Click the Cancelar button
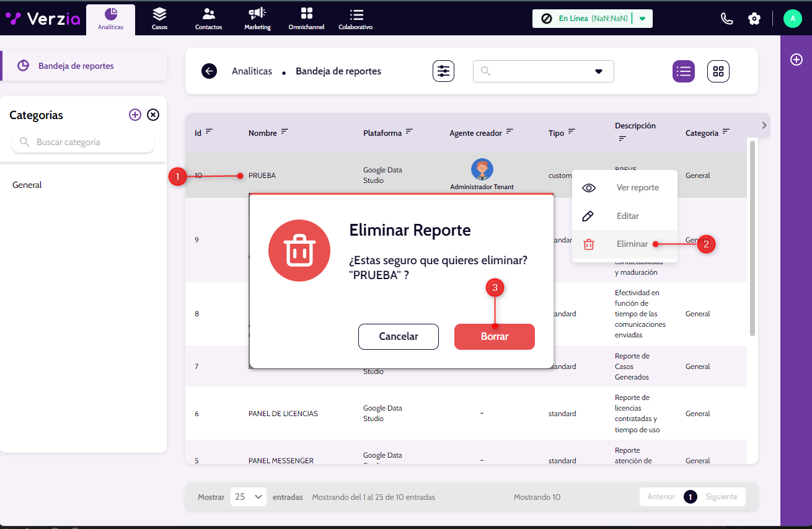 click(x=398, y=337)
